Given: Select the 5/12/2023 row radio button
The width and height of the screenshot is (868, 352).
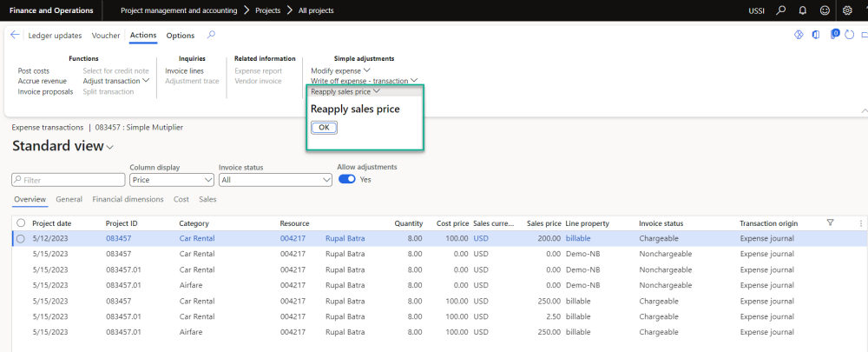Looking at the screenshot, I should (20, 238).
